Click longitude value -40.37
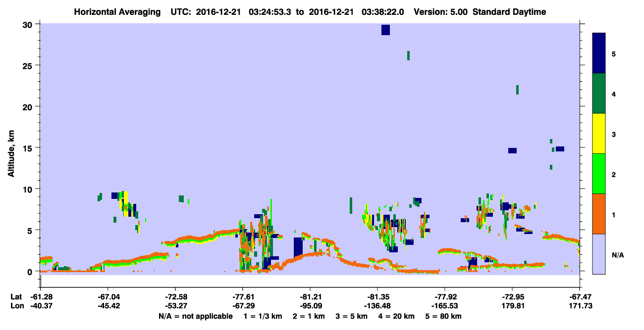 40,306
